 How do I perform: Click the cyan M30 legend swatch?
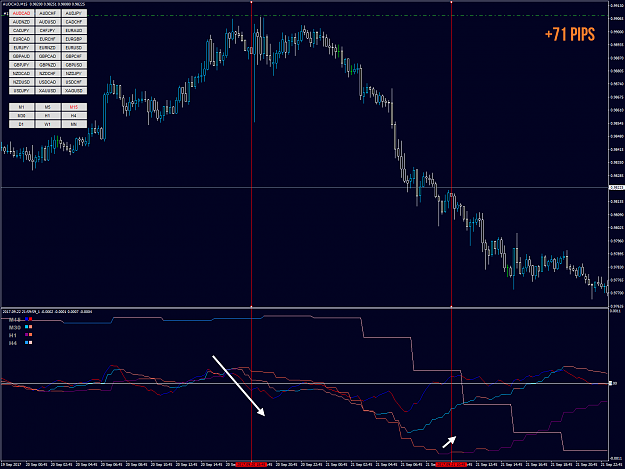click(x=27, y=327)
